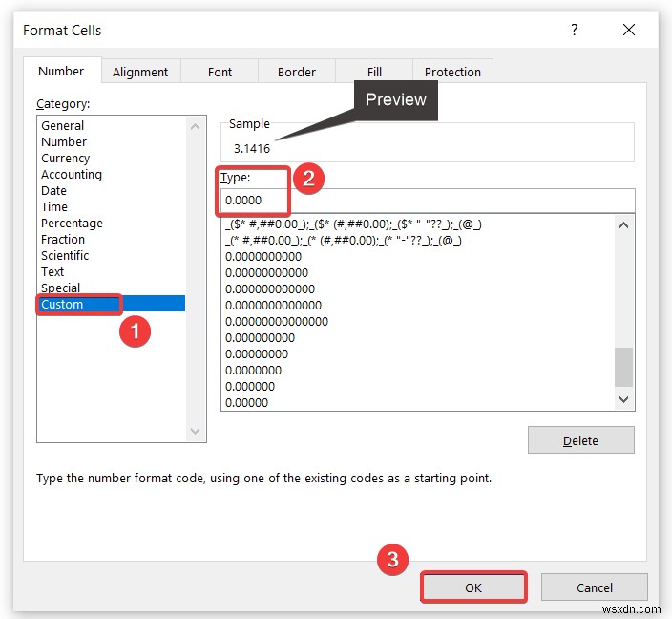Close the Format Cells dialog

pos(629,30)
